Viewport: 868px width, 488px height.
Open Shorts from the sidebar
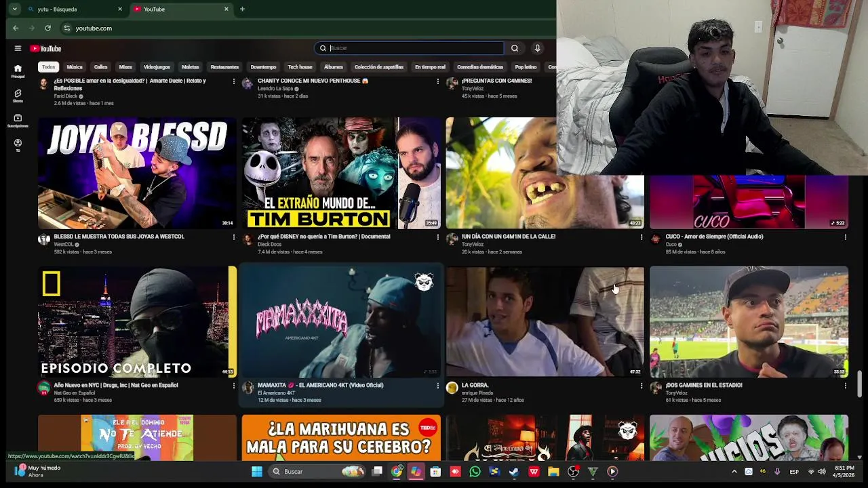coord(18,96)
